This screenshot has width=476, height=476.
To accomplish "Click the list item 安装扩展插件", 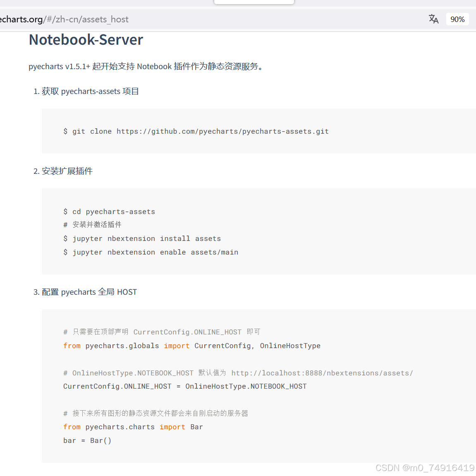I will pyautogui.click(x=67, y=171).
